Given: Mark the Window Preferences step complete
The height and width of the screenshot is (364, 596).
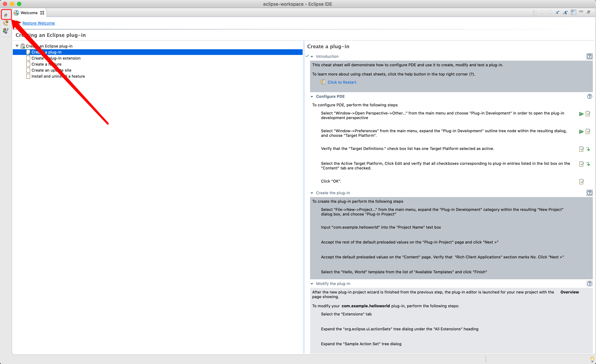Looking at the screenshot, I should 588,131.
